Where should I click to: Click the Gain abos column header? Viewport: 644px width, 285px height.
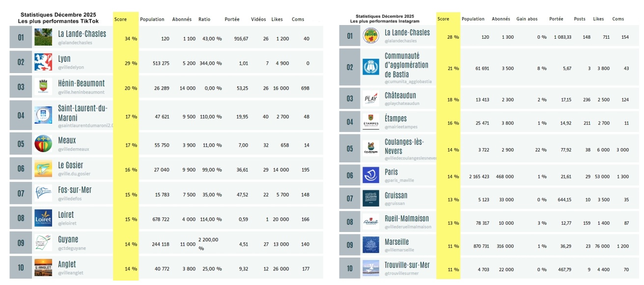coord(527,19)
